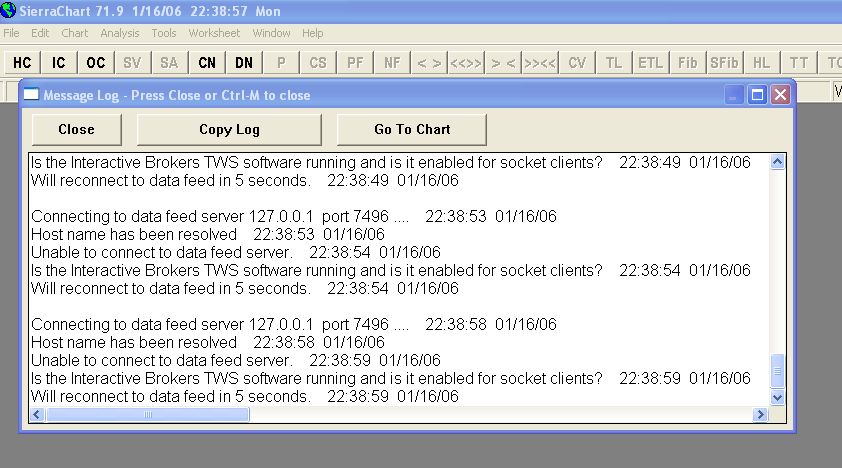Select the Fib toolbar tool
Viewport: 842px width, 468px height.
[687, 63]
